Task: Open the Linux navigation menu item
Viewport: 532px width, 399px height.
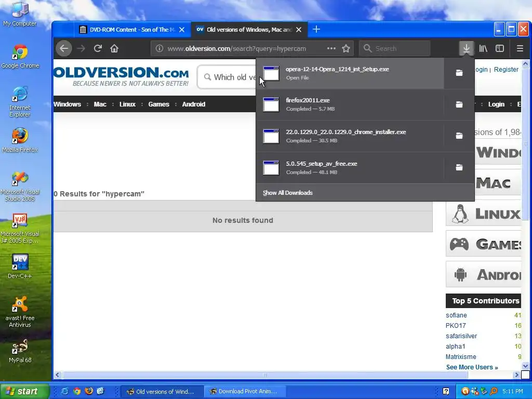Action: (x=127, y=104)
